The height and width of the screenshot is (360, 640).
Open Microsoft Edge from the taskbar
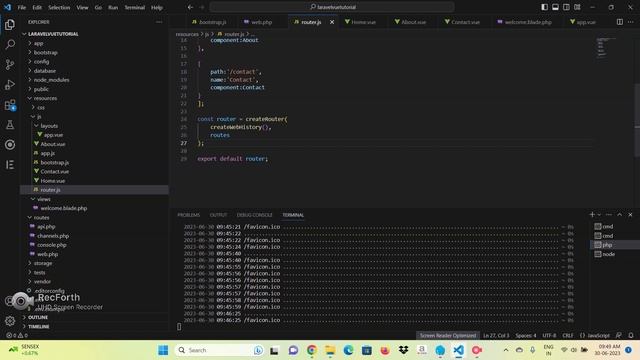348,350
